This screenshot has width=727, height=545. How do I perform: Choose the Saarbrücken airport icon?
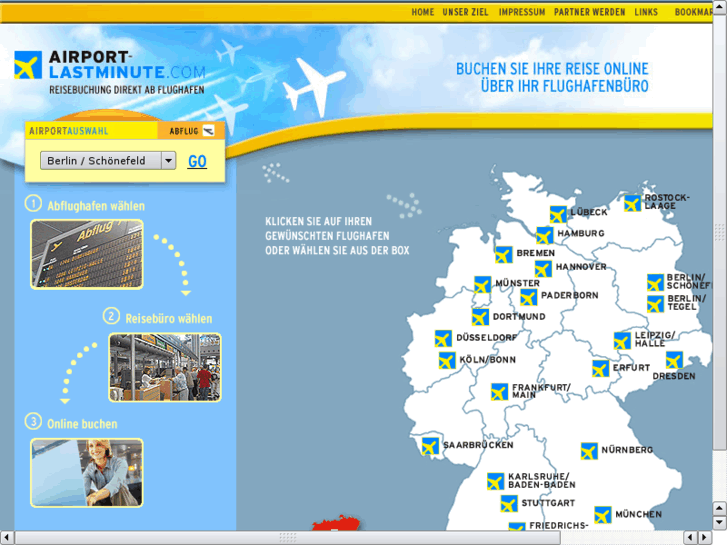(x=430, y=446)
